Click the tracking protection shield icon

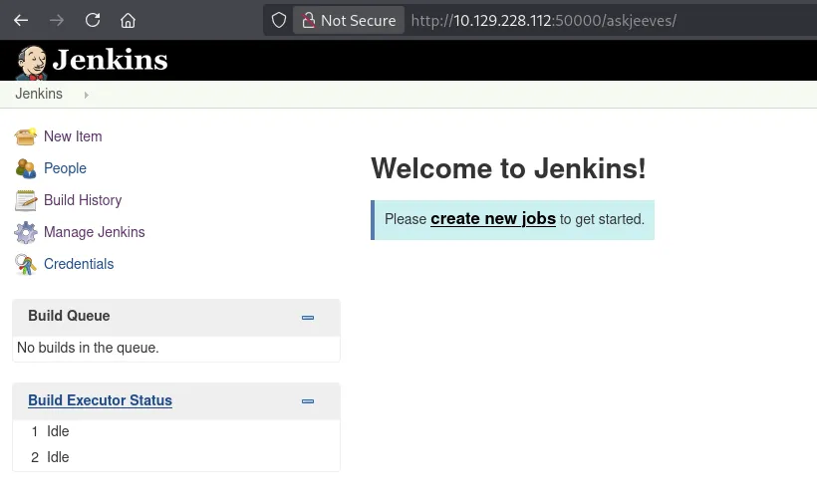click(279, 20)
